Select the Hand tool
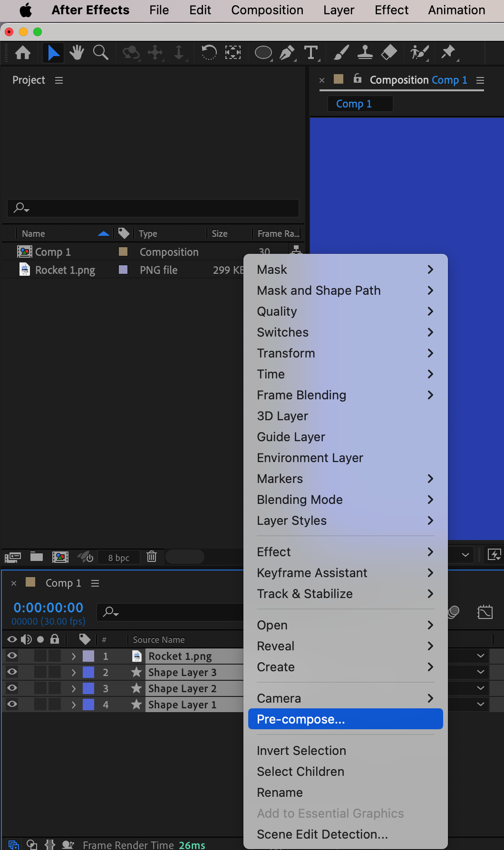This screenshot has width=504, height=850. (x=77, y=53)
